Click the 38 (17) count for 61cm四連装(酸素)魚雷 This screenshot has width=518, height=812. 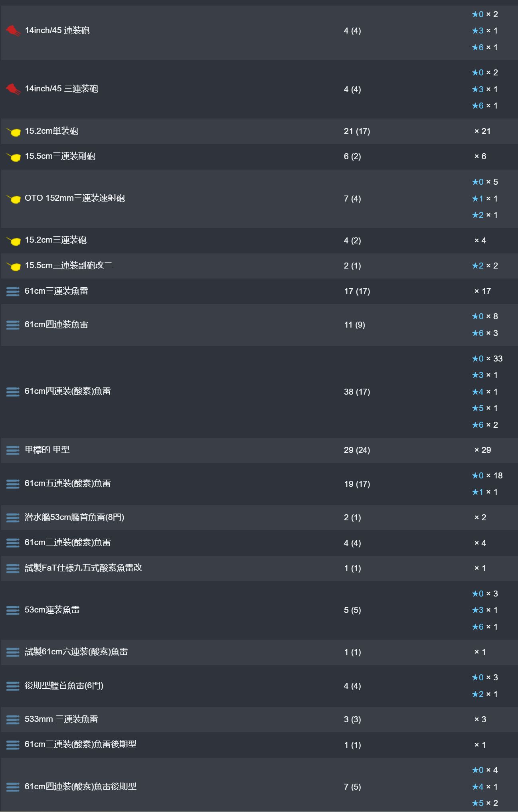coord(357,392)
